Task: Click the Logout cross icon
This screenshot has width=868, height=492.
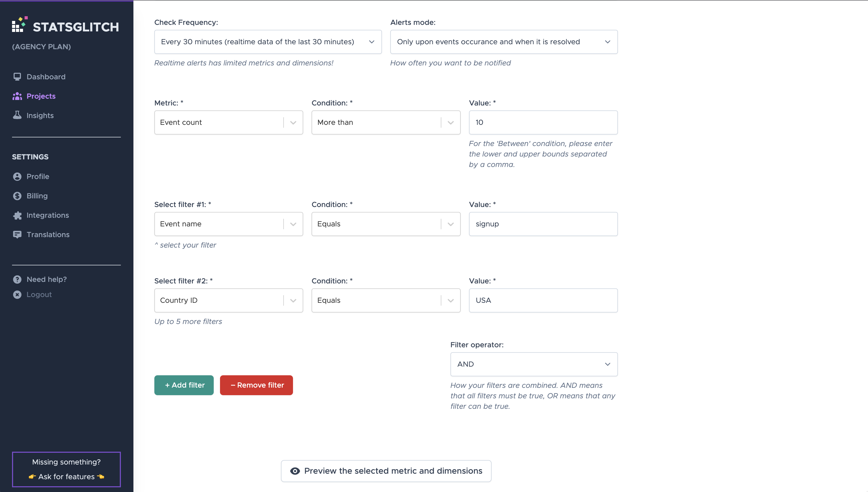Action: tap(17, 295)
